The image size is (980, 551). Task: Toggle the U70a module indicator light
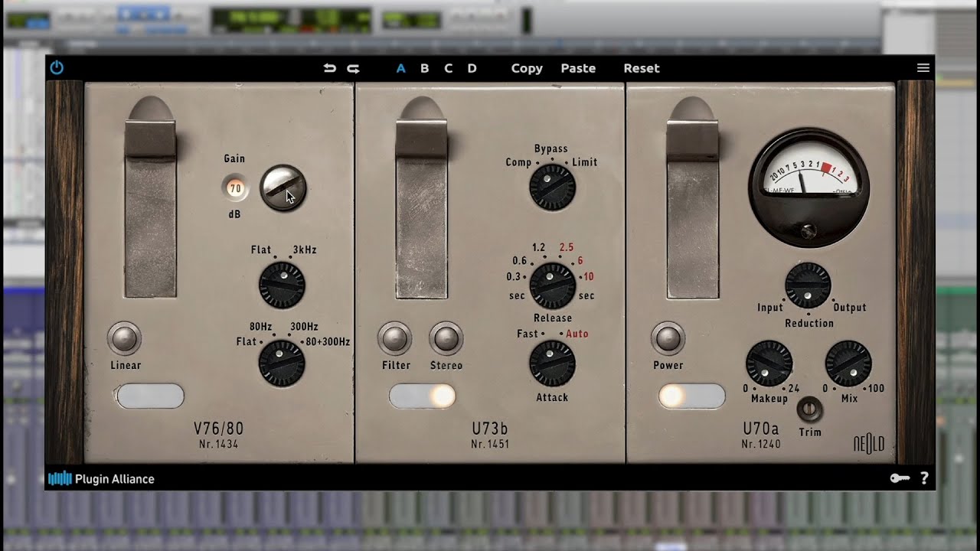pyautogui.click(x=691, y=396)
